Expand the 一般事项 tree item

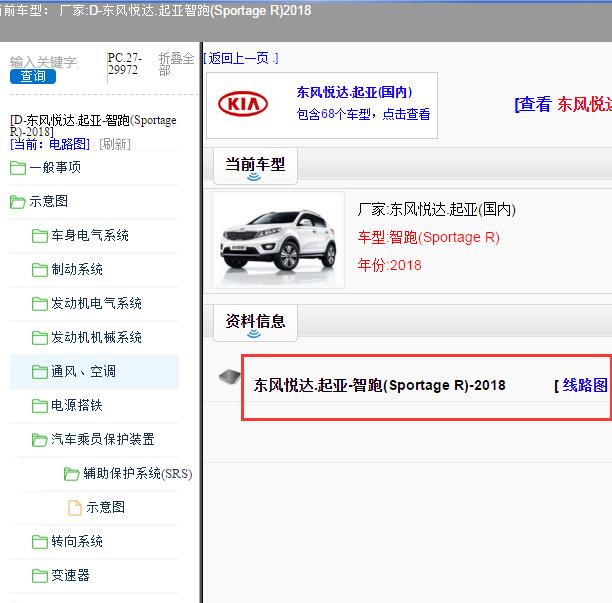pyautogui.click(x=55, y=167)
